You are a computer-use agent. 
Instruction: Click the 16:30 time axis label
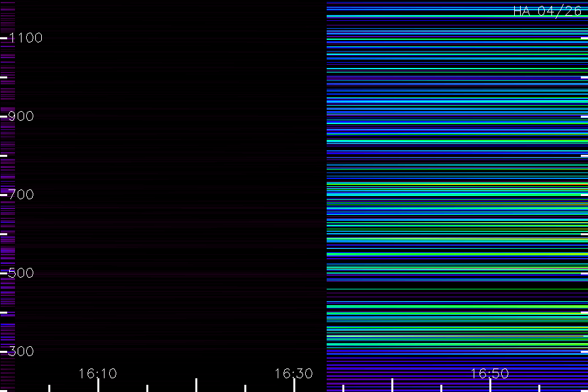(x=293, y=374)
